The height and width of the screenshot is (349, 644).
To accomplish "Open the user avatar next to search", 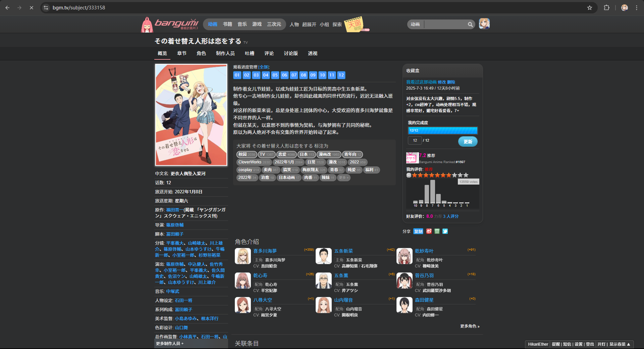I will (x=484, y=24).
